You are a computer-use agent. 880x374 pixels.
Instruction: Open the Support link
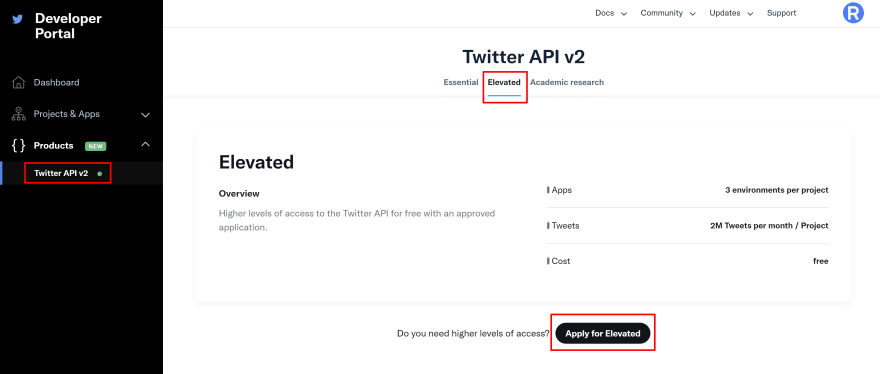point(781,13)
